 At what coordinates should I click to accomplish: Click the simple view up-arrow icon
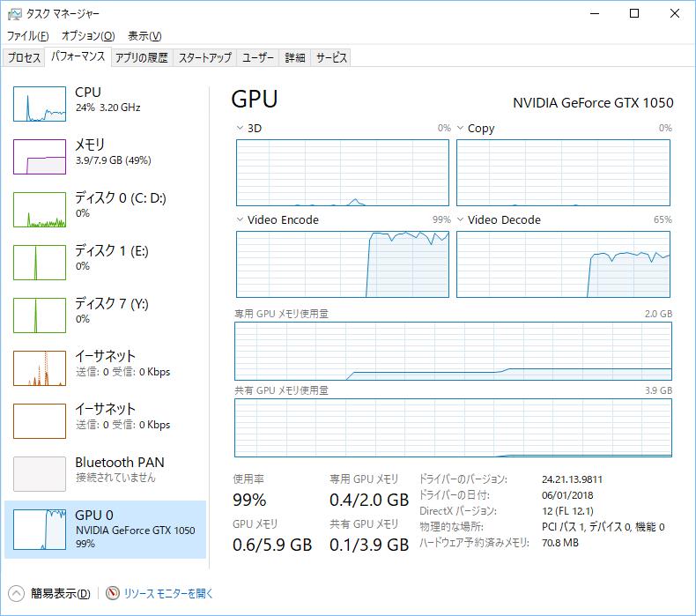(x=16, y=593)
